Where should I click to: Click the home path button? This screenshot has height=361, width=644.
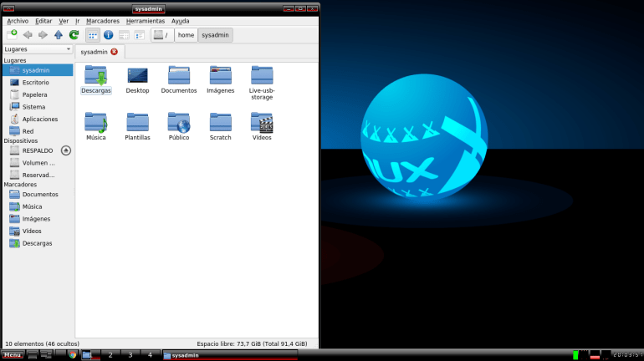pos(186,35)
